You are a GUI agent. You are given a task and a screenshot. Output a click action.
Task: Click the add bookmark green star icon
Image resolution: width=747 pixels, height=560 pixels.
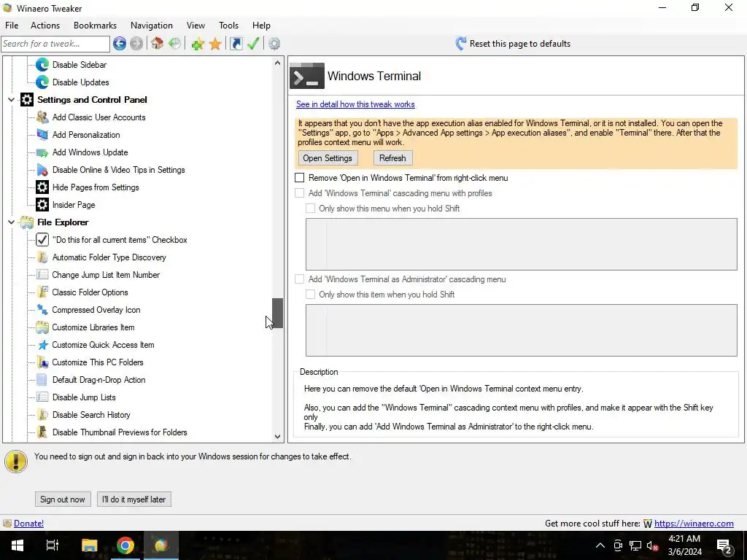pos(198,44)
